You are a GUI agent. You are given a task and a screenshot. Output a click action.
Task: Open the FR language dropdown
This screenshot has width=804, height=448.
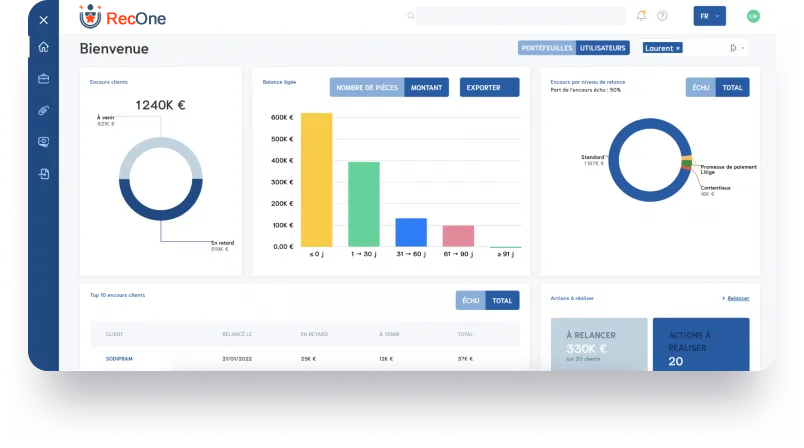click(710, 16)
